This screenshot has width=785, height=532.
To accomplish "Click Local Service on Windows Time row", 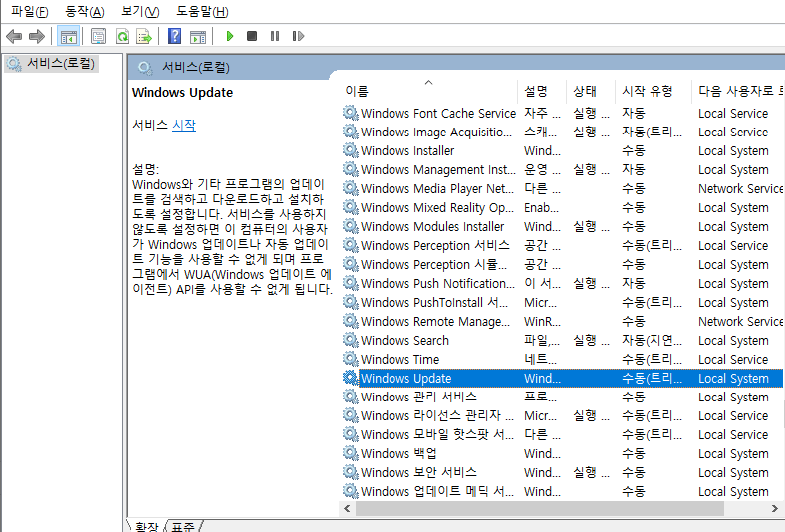I will [x=733, y=359].
